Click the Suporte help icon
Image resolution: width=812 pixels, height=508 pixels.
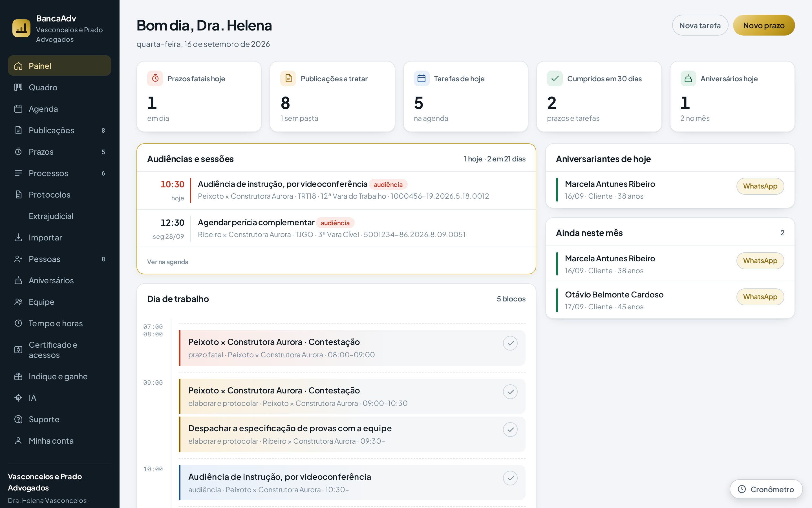(18, 419)
